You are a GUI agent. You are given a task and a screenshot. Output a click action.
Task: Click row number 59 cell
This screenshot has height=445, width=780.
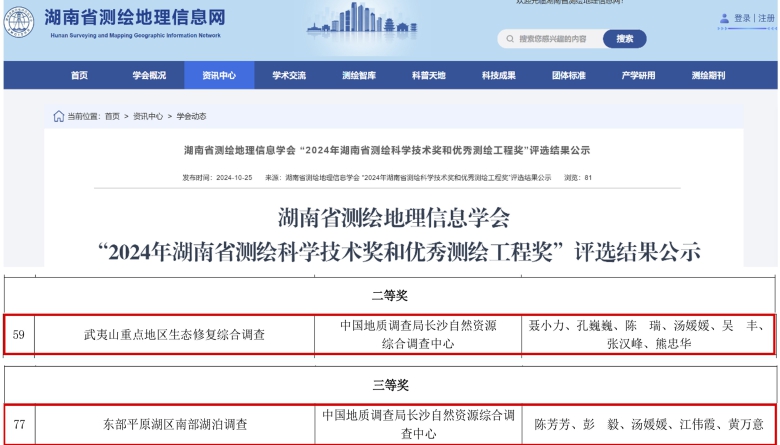[19, 335]
